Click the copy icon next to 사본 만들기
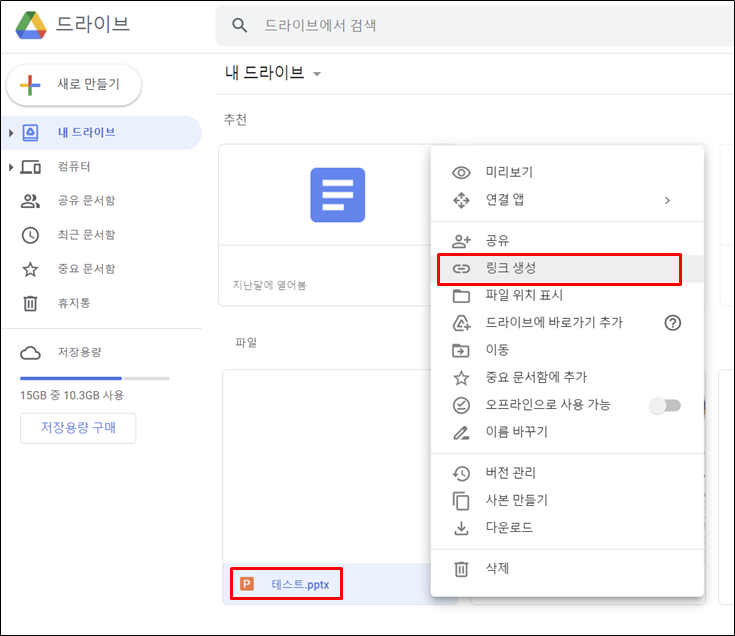The width and height of the screenshot is (735, 636). (x=461, y=501)
